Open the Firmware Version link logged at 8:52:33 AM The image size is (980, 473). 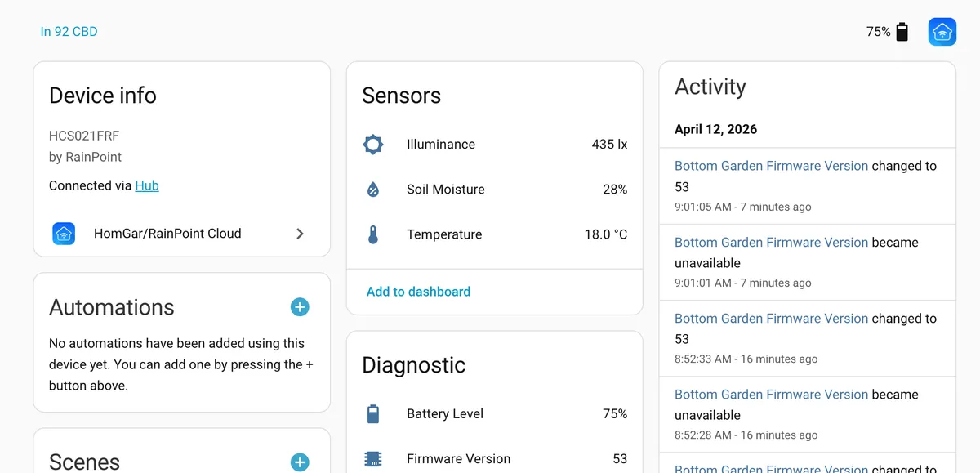point(771,319)
